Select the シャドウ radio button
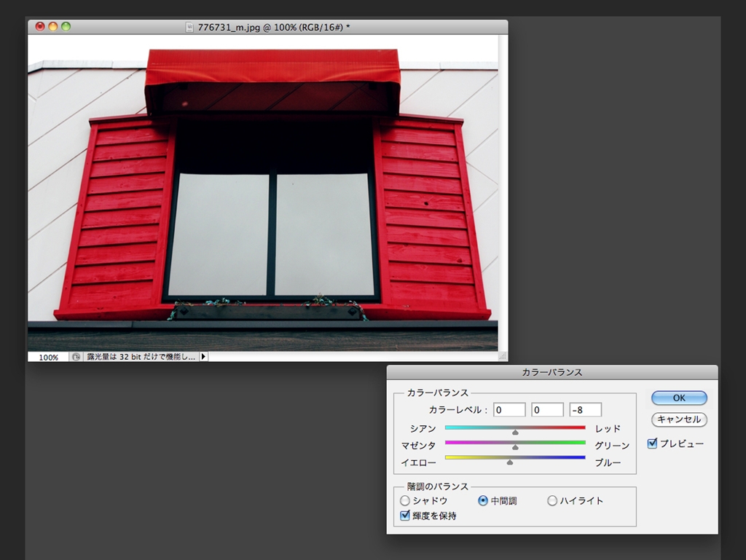This screenshot has width=746, height=560. coord(405,501)
